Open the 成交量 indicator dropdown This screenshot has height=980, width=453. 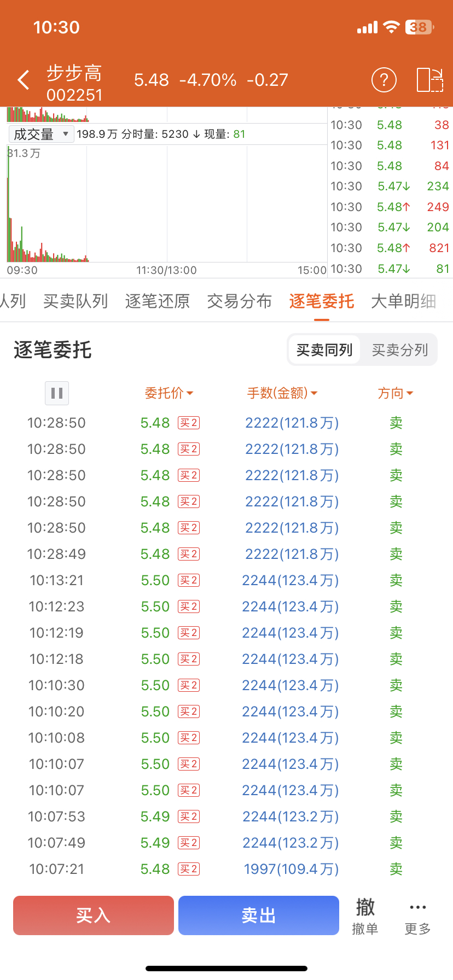(41, 134)
